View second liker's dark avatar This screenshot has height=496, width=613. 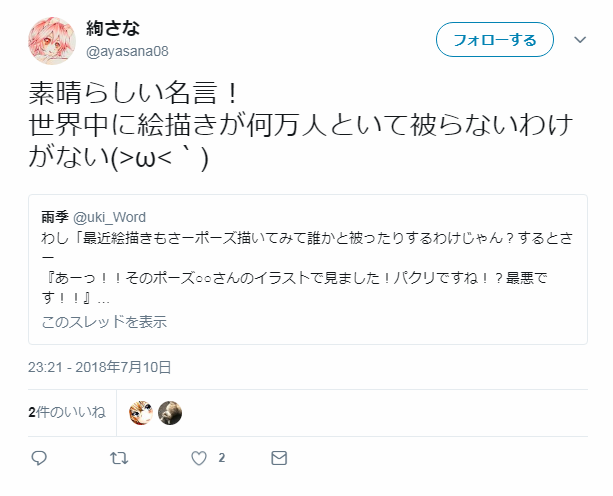pyautogui.click(x=170, y=413)
